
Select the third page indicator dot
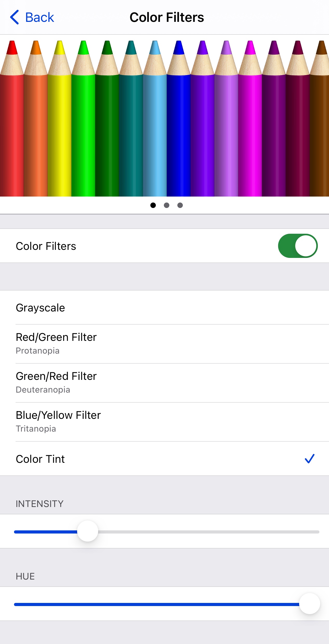180,205
